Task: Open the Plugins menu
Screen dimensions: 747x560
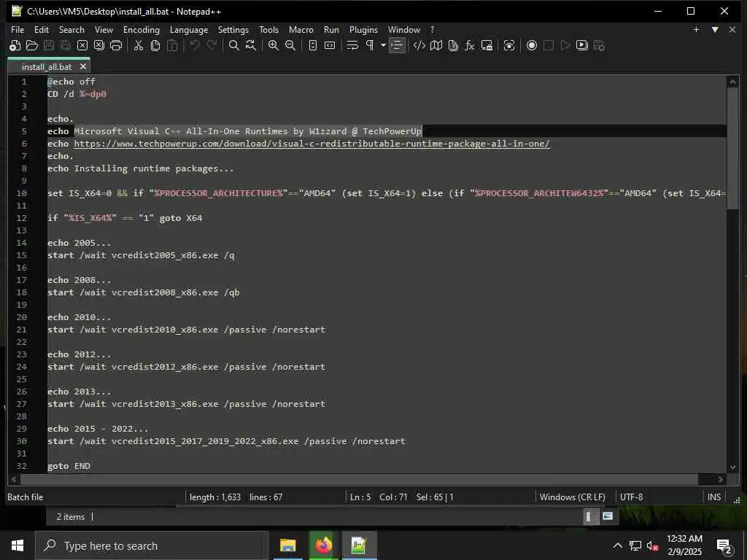Action: (x=363, y=29)
